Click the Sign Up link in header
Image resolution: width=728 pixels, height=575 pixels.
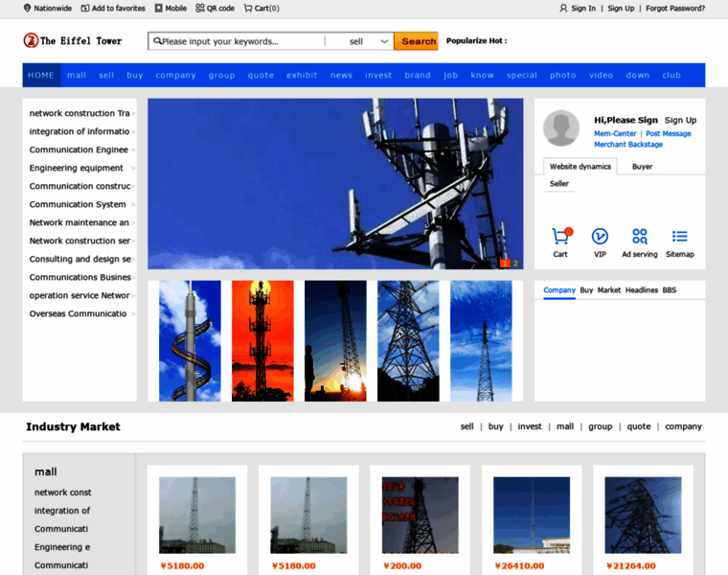[x=621, y=8]
